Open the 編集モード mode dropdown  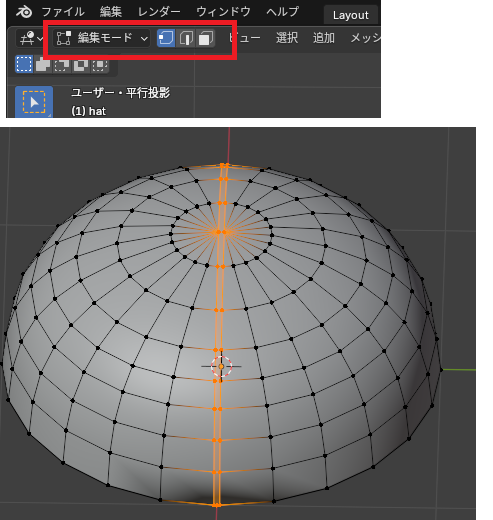point(102,38)
